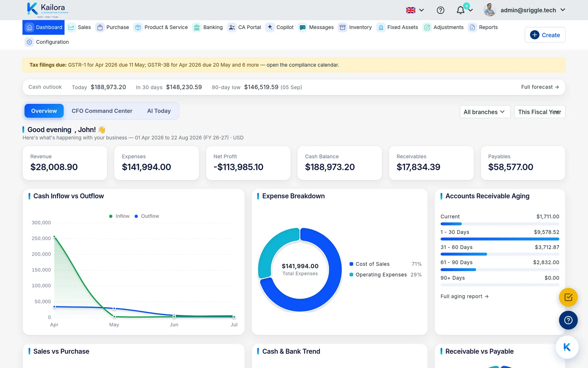588x368 pixels.
Task: Open the yellow task checklist floating button
Action: click(568, 297)
